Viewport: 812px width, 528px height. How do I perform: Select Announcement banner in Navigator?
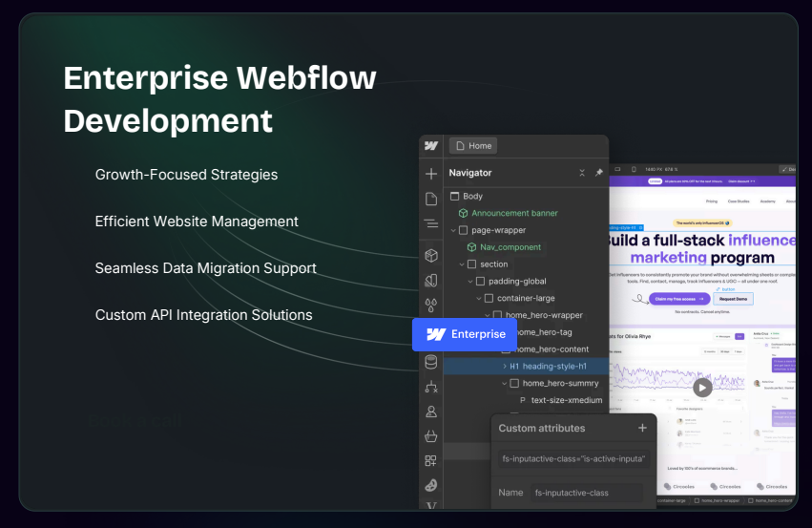point(513,213)
